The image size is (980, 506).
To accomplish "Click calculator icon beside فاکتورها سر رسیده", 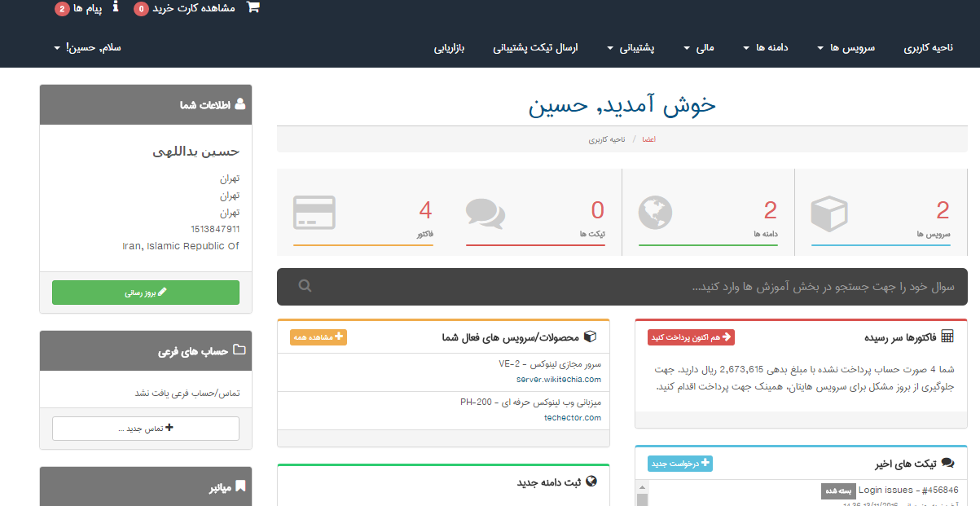I will [947, 337].
